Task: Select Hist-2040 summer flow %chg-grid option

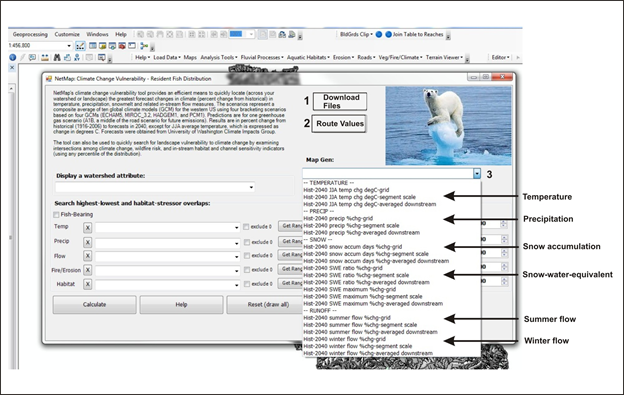Action: point(347,318)
